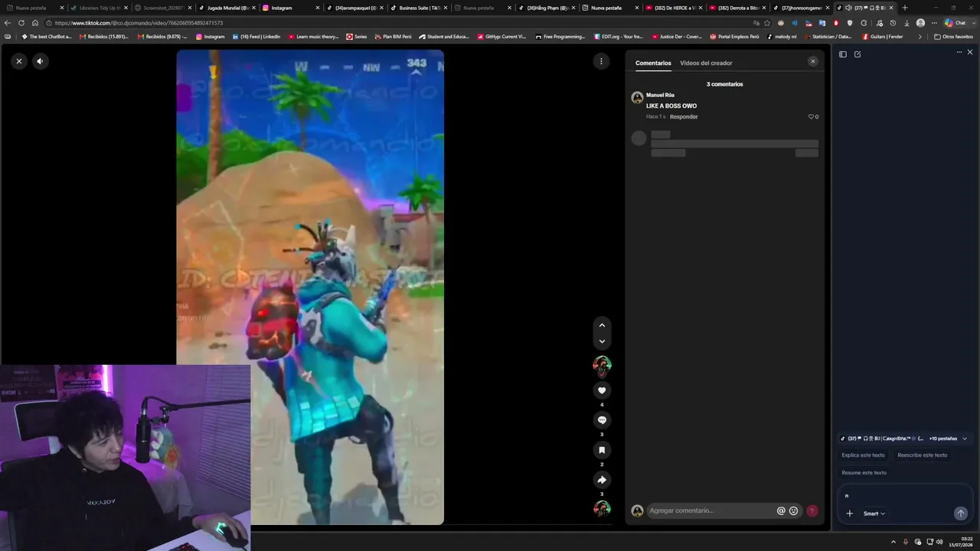The image size is (980, 551).
Task: Choose the Resume este texto suggestion
Action: click(x=864, y=473)
